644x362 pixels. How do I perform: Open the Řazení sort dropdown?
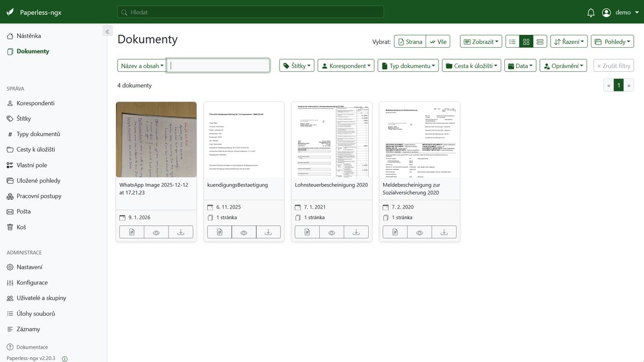point(568,42)
